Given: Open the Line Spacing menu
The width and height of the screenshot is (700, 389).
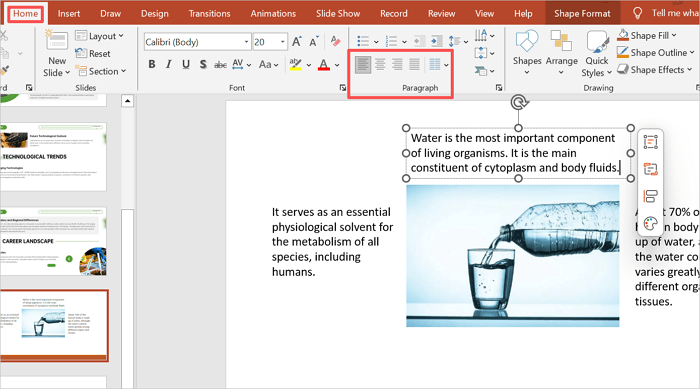Looking at the screenshot, I should (x=458, y=42).
